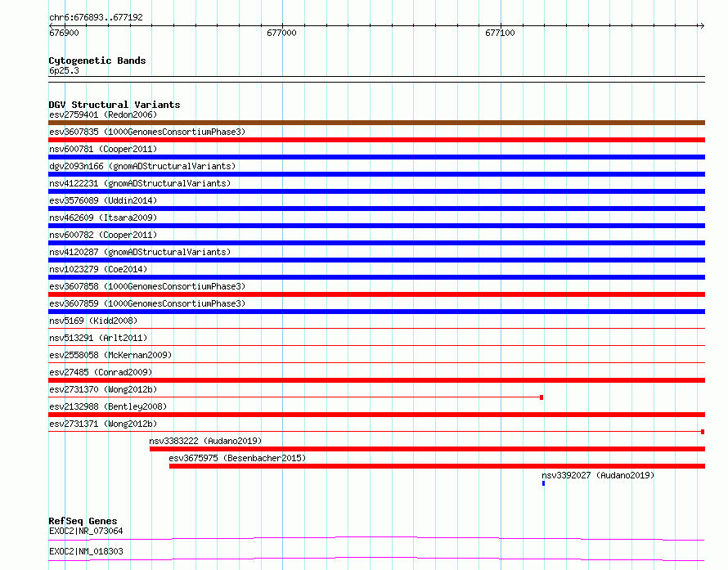This screenshot has width=728, height=570.
Task: Select the 6p25.3 band label
Action: (64, 70)
